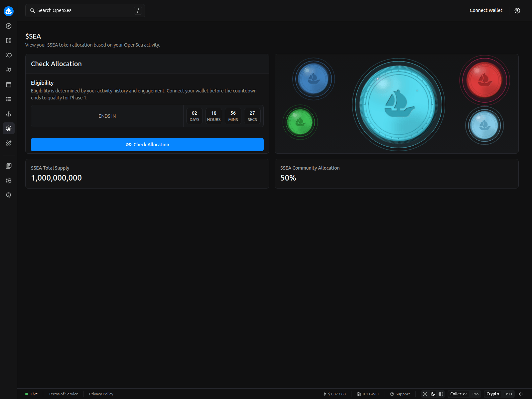Open the resources library icon

(x=9, y=166)
